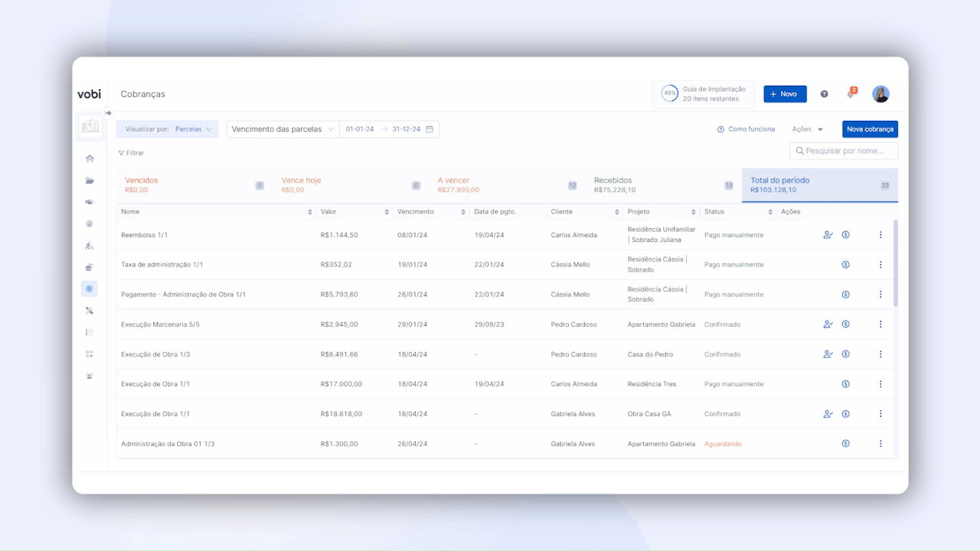Click the Gabriela Alves cell in Obra Casa GA row
This screenshot has width=980, height=551.
573,414
